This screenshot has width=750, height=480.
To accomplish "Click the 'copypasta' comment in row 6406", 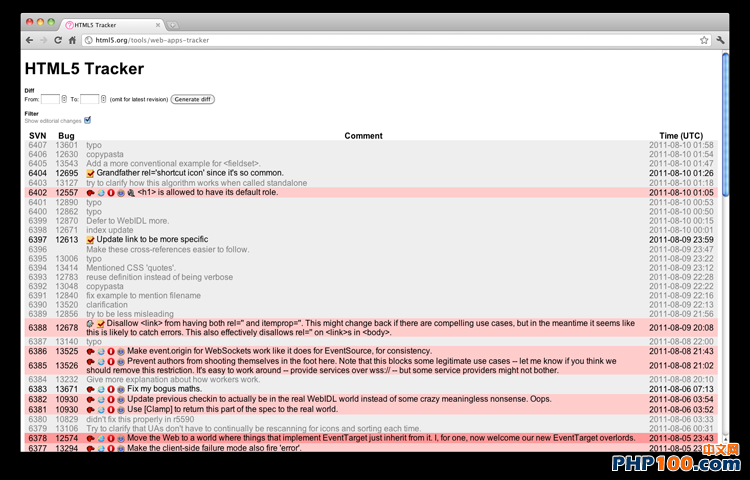I will click(x=105, y=154).
